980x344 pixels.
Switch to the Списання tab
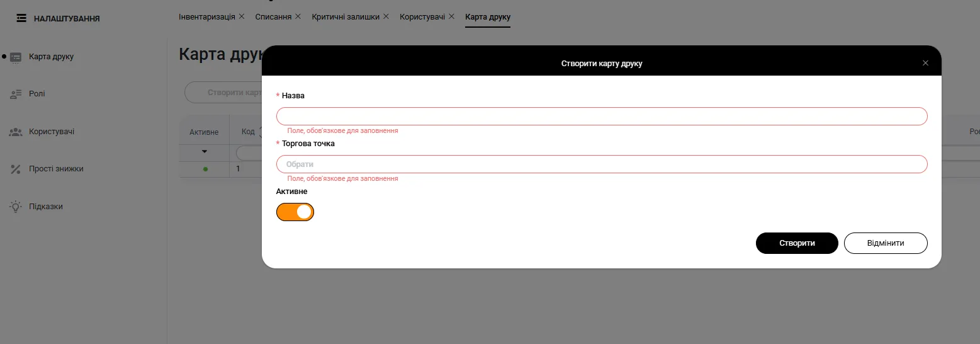[x=273, y=16]
